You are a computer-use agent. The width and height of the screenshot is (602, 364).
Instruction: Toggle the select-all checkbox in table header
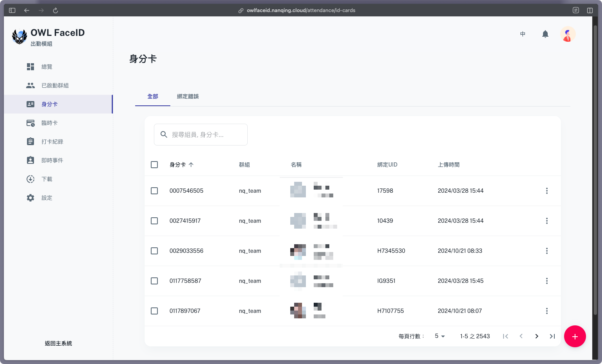(x=154, y=165)
